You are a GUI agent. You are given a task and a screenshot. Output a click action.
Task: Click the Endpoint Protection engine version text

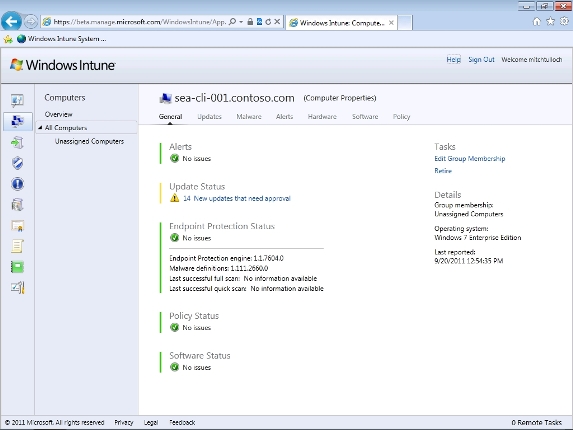pos(226,258)
